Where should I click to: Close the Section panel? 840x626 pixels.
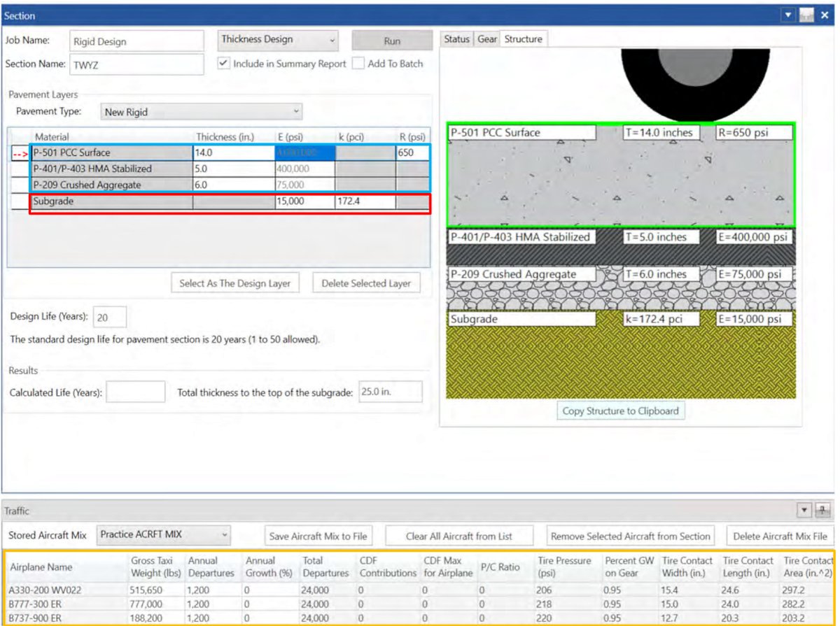(824, 15)
